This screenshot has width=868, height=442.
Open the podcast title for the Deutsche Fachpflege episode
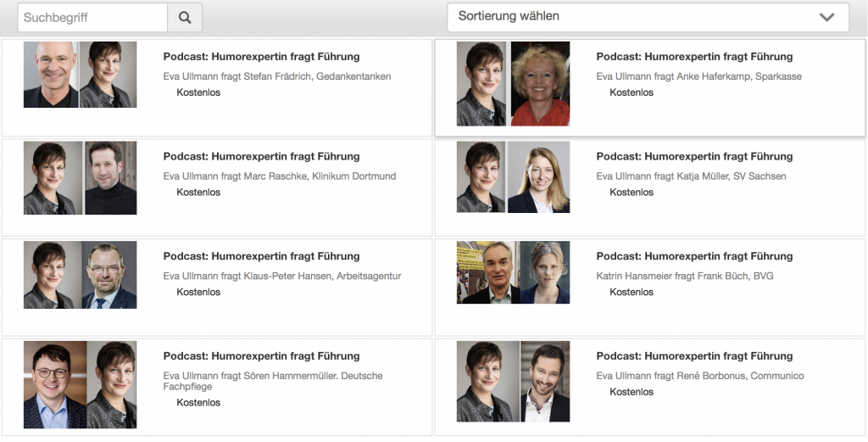[x=261, y=355]
